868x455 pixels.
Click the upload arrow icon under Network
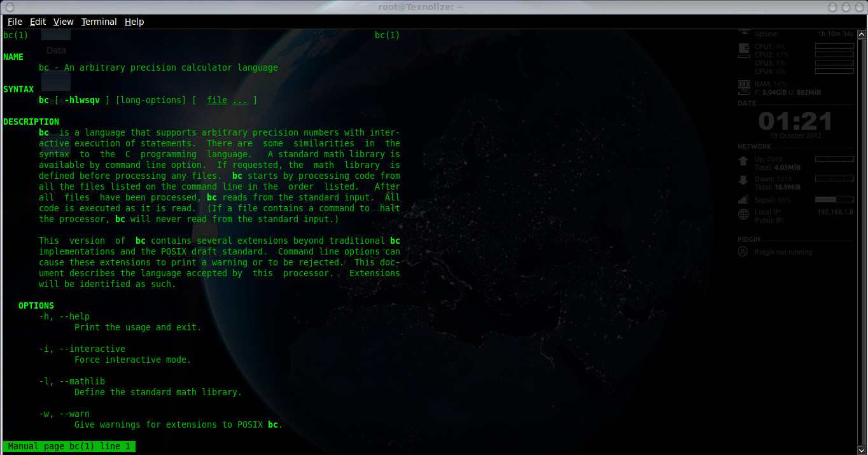pos(743,162)
